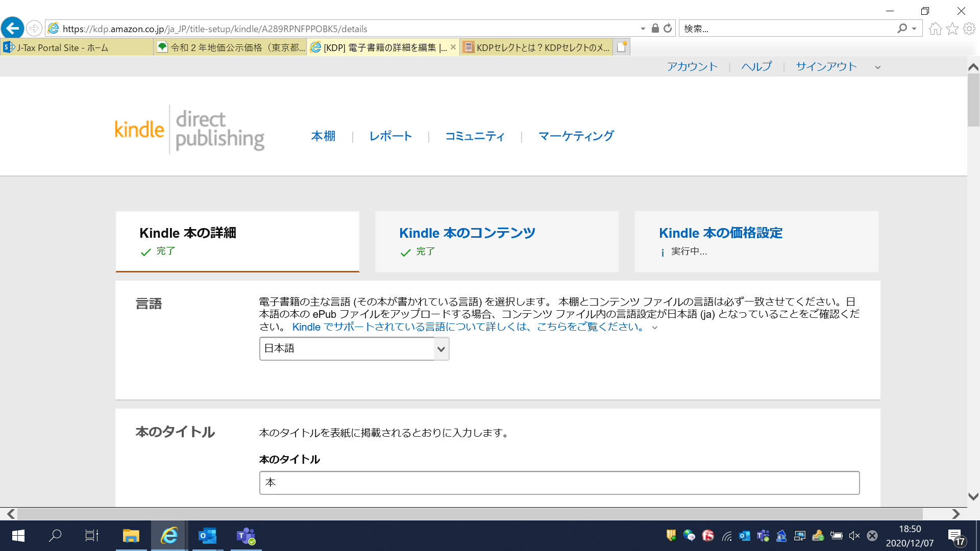Open Task View on the taskbar

coord(92,536)
